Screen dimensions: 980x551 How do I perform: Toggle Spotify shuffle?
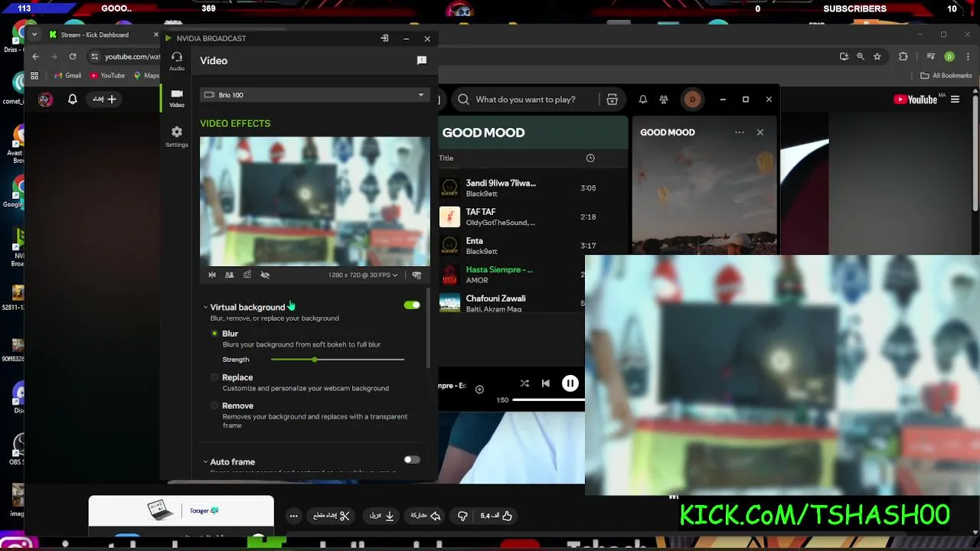tap(524, 383)
